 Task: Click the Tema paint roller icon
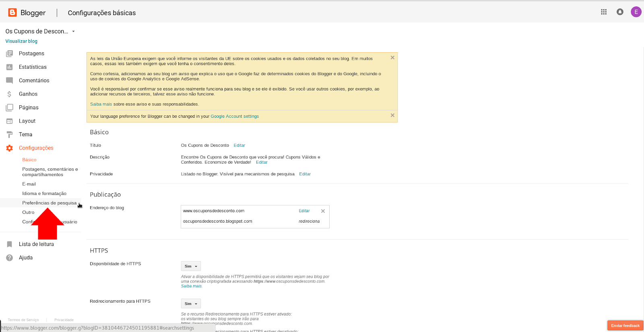tap(9, 135)
